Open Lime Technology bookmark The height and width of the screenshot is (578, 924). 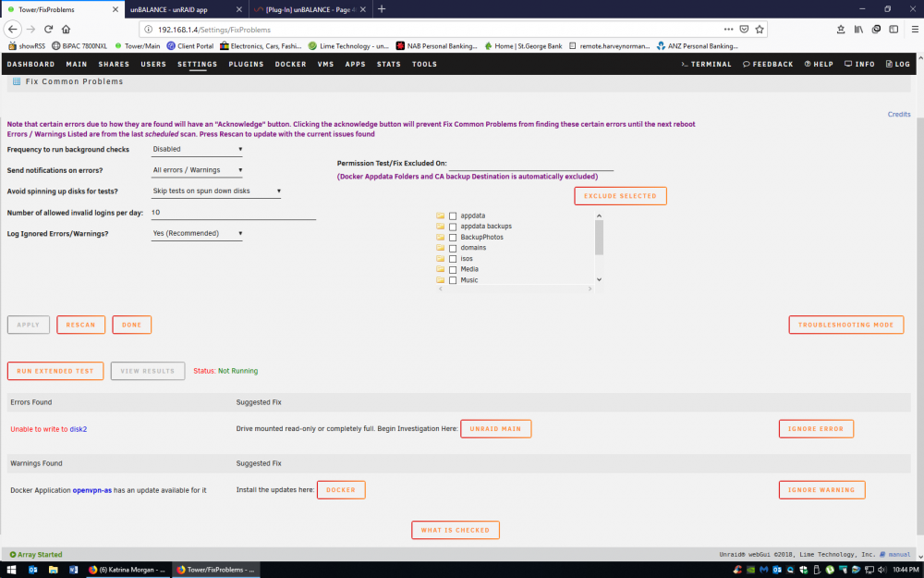click(x=348, y=46)
